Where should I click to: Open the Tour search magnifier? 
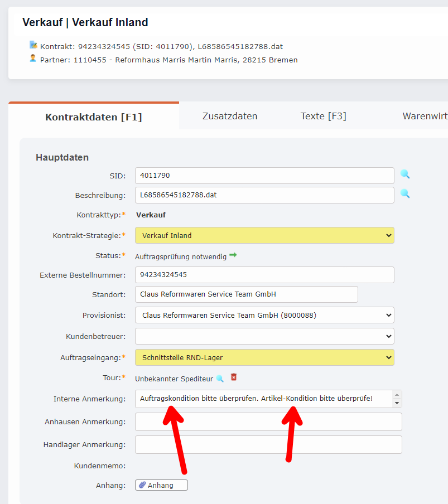click(220, 377)
